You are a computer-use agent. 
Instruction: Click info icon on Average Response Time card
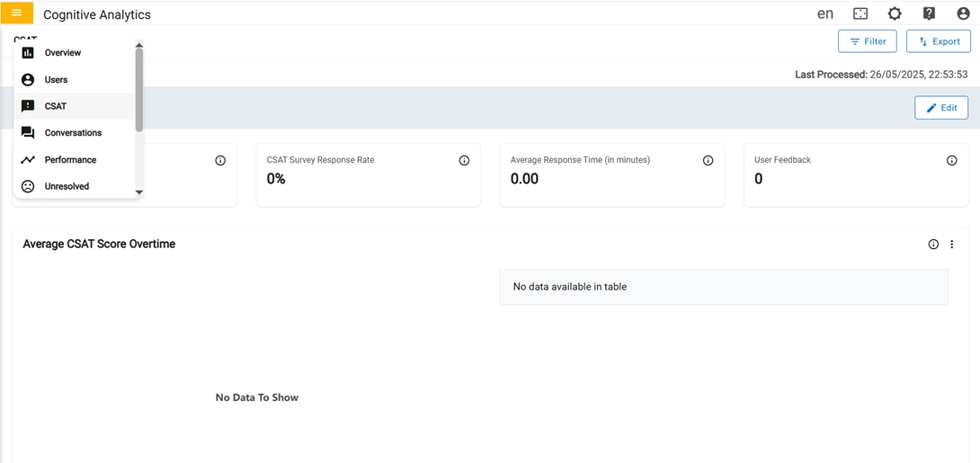click(708, 161)
